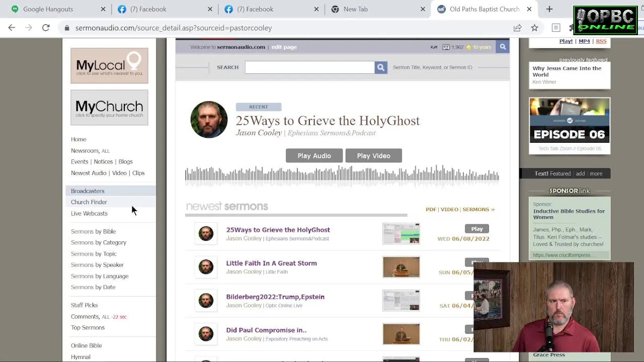Open the SERMONS » link

pyautogui.click(x=478, y=209)
